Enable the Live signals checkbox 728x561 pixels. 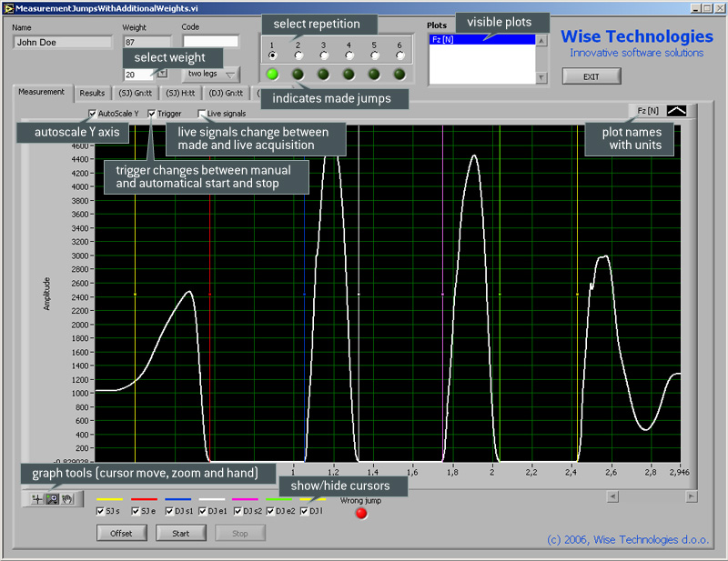coord(201,114)
